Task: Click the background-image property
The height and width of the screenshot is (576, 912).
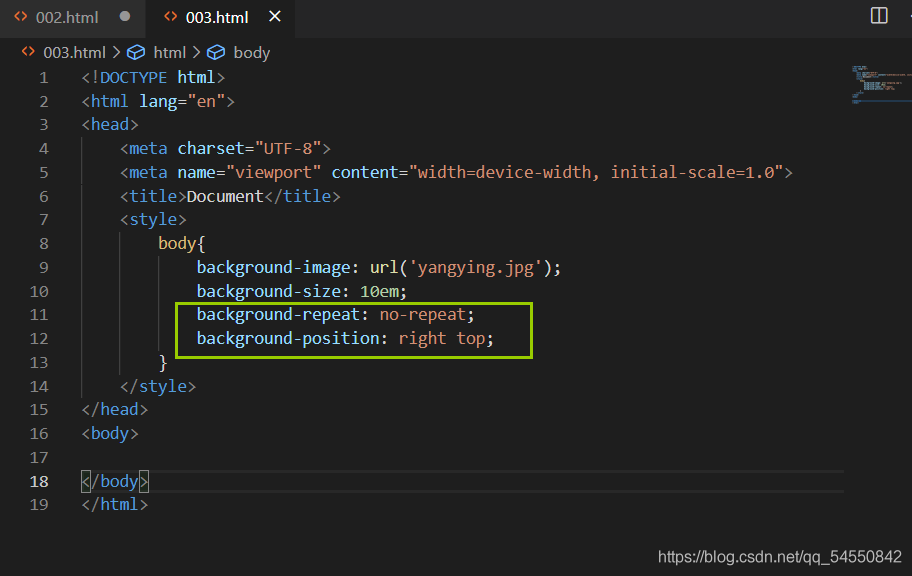Action: [273, 268]
